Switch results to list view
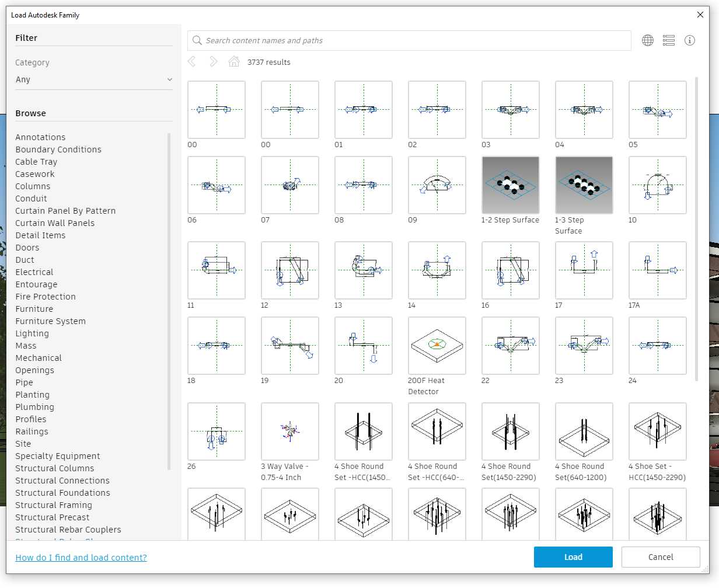Image resolution: width=719 pixels, height=588 pixels. coord(668,40)
